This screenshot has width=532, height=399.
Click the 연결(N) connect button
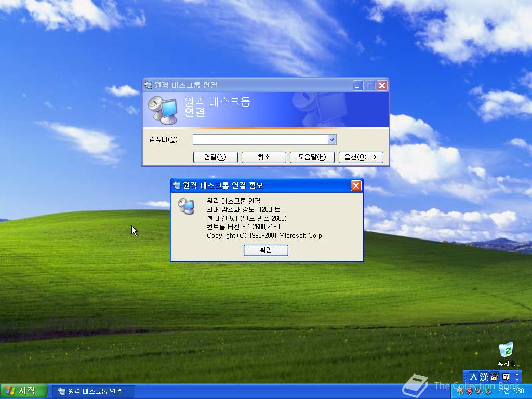[x=215, y=157]
